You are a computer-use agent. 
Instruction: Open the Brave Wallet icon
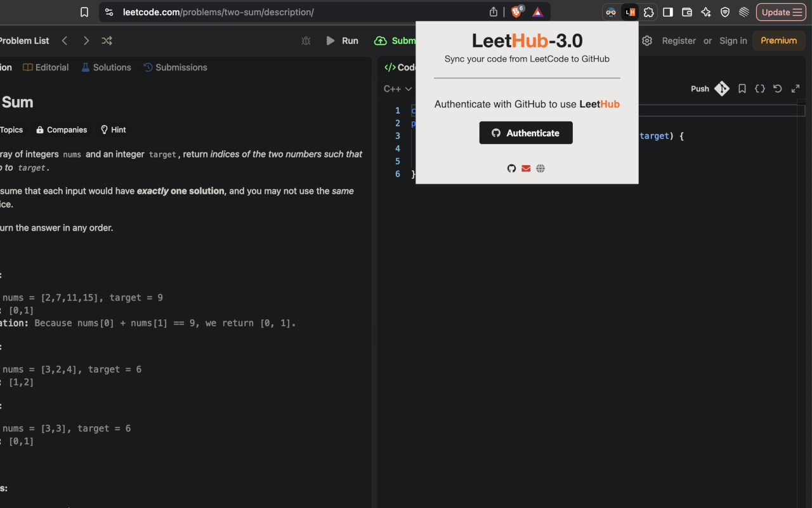point(687,12)
